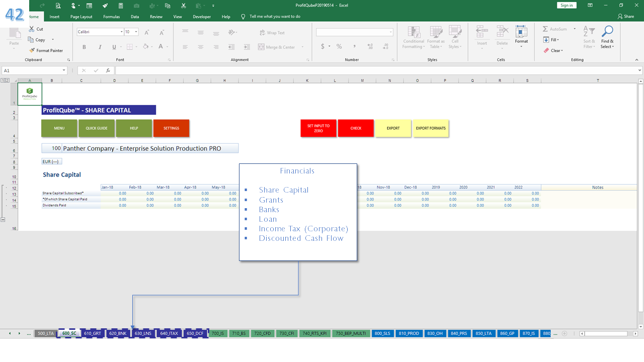Click the Wrap Text icon

(x=263, y=33)
